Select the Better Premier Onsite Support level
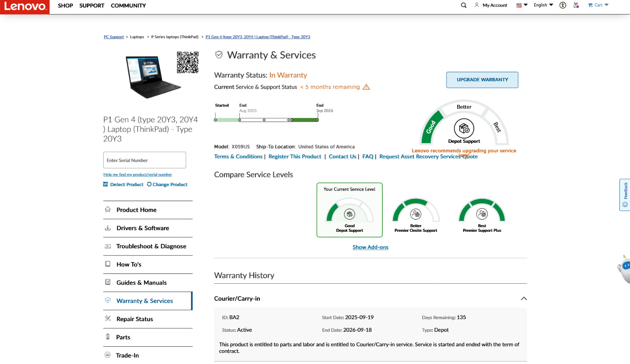 click(x=416, y=215)
